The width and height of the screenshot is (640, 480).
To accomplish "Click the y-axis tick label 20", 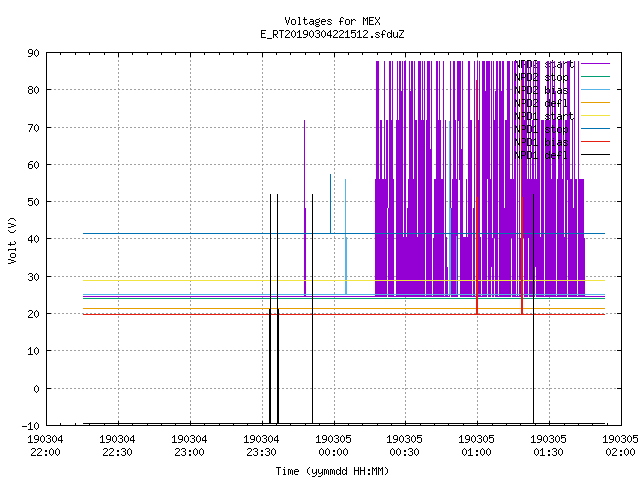I will [33, 314].
